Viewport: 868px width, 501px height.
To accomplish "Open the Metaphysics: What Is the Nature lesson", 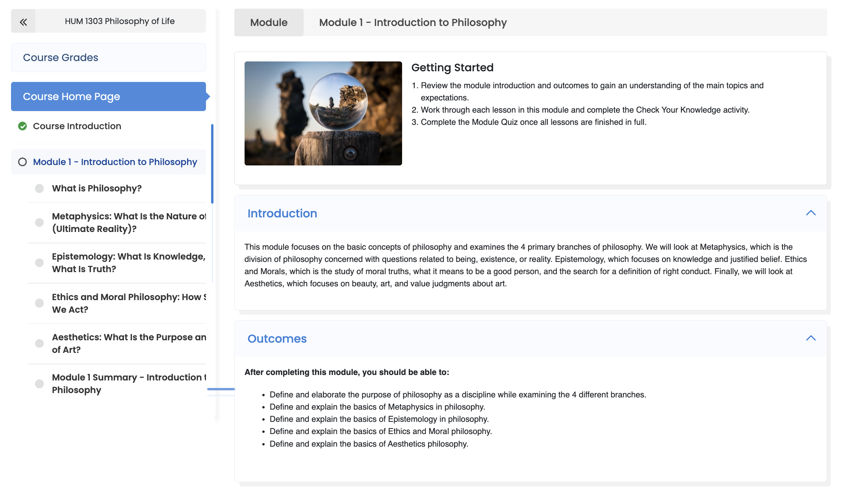I will pos(129,223).
